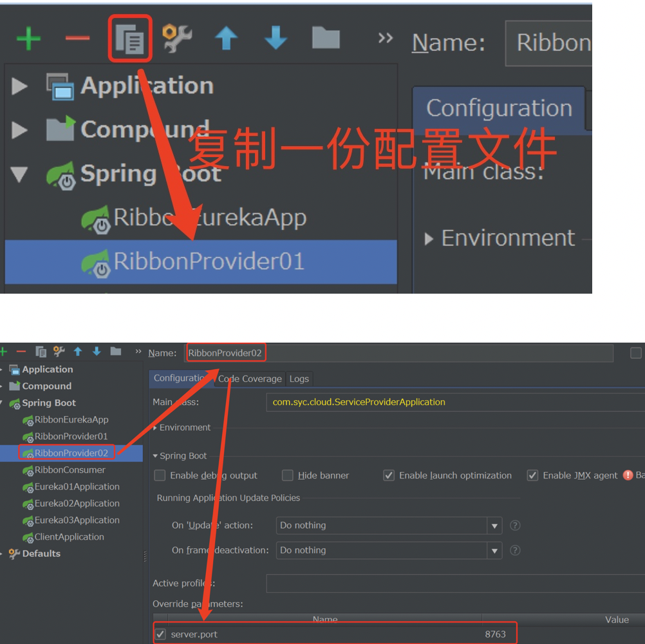The height and width of the screenshot is (644, 645).
Task: Click the Move down arrow in the lower dialog toolbar
Action: click(x=97, y=352)
